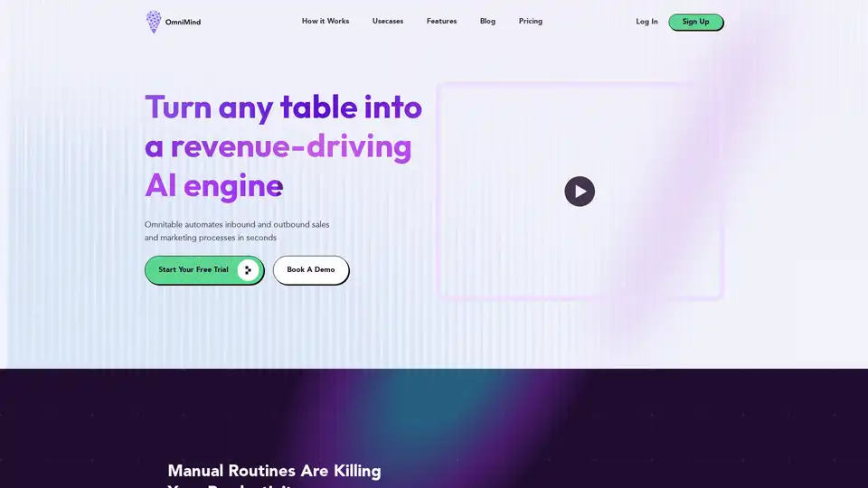This screenshot has width=868, height=488.
Task: Visit the Blog page
Action: coord(487,21)
